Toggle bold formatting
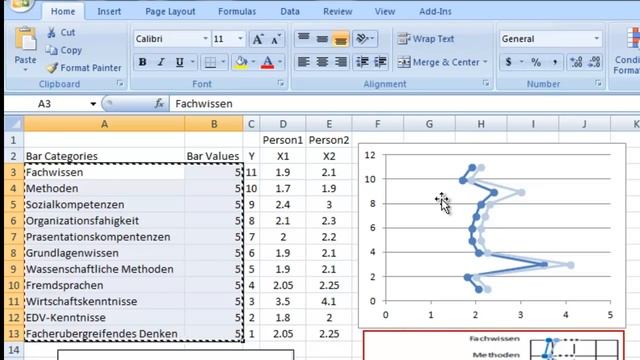The height and width of the screenshot is (360, 640). pyautogui.click(x=142, y=62)
